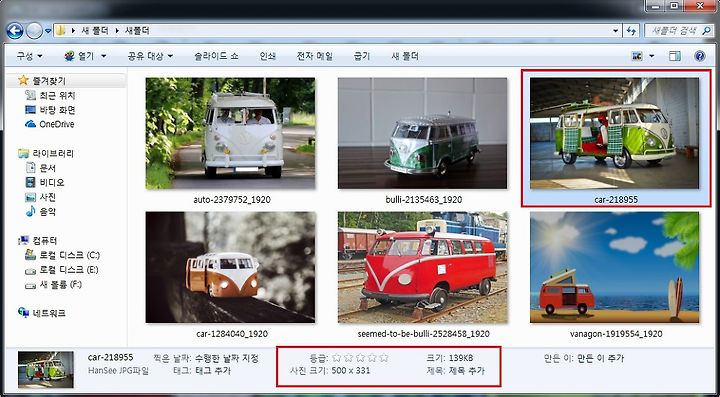Open the address bar history dropdown
This screenshot has height=397, width=720.
click(x=615, y=31)
